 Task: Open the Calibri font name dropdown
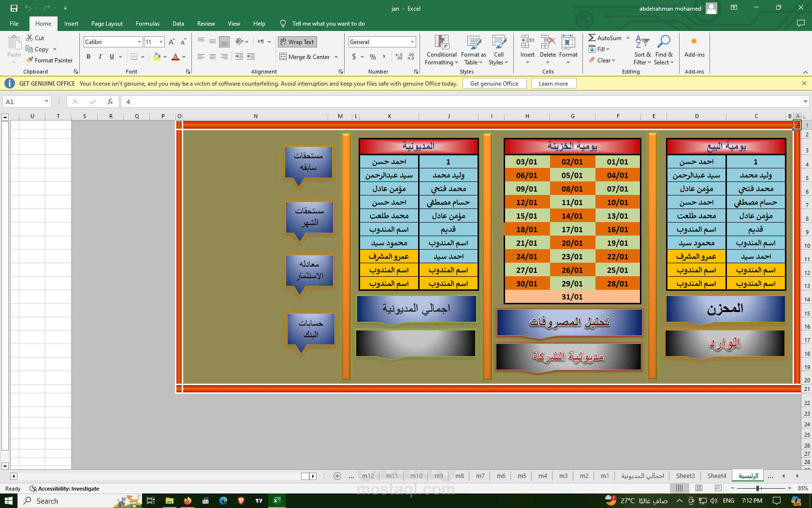click(x=139, y=42)
